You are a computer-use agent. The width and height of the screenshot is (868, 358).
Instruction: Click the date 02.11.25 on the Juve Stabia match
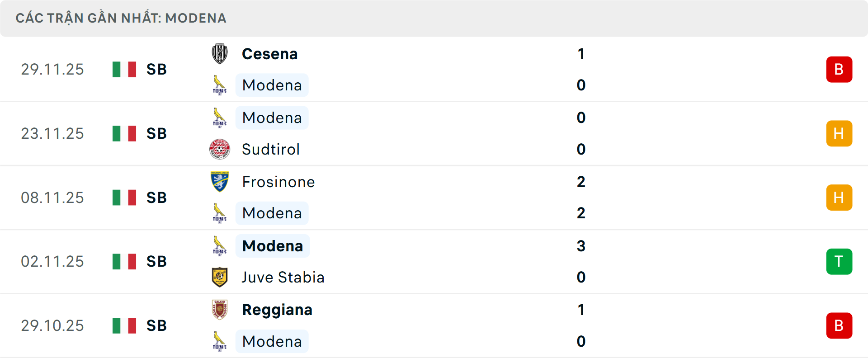pyautogui.click(x=52, y=261)
